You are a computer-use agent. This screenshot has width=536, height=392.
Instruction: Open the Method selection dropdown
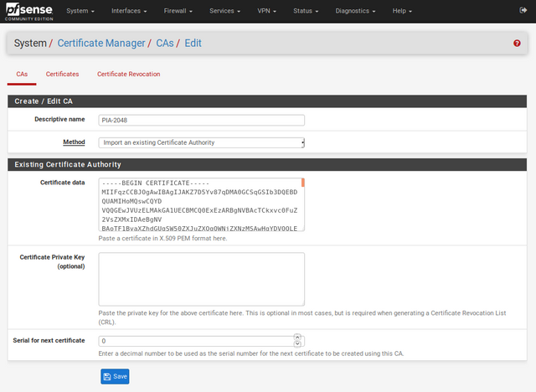click(201, 142)
